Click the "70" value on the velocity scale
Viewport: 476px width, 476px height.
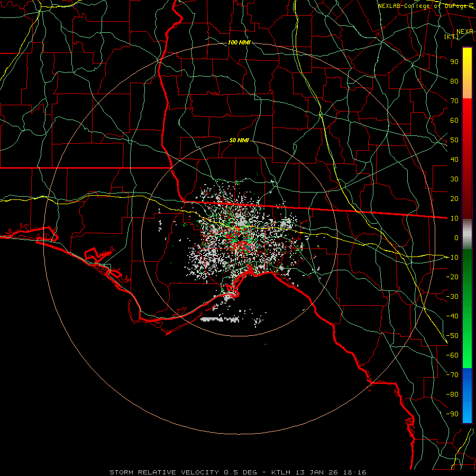point(454,101)
